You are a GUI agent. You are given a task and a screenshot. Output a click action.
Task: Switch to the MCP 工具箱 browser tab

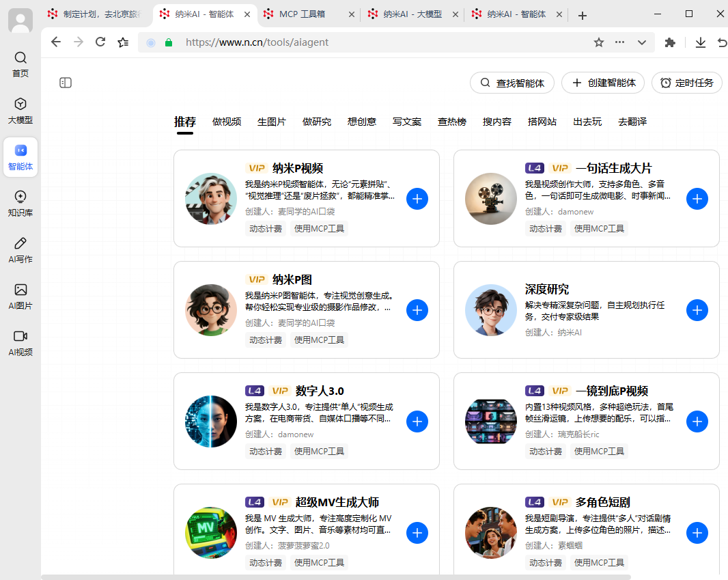point(303,14)
